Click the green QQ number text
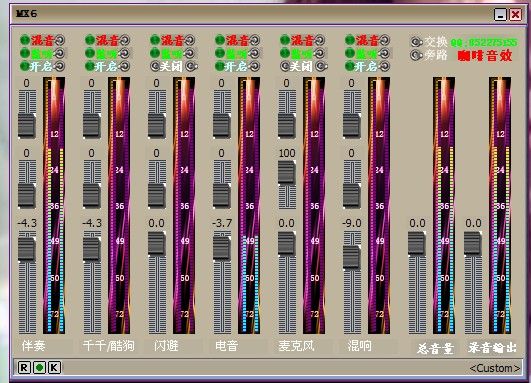531x383 pixels. pyautogui.click(x=484, y=43)
